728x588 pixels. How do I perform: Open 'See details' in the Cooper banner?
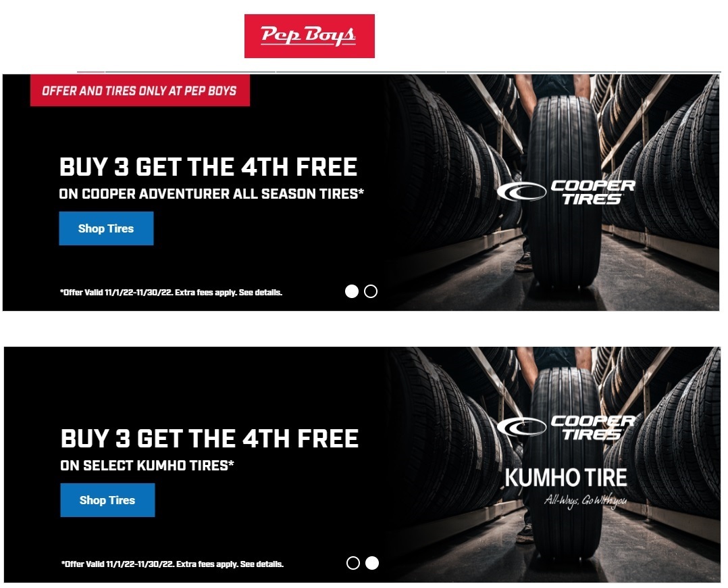(x=261, y=293)
